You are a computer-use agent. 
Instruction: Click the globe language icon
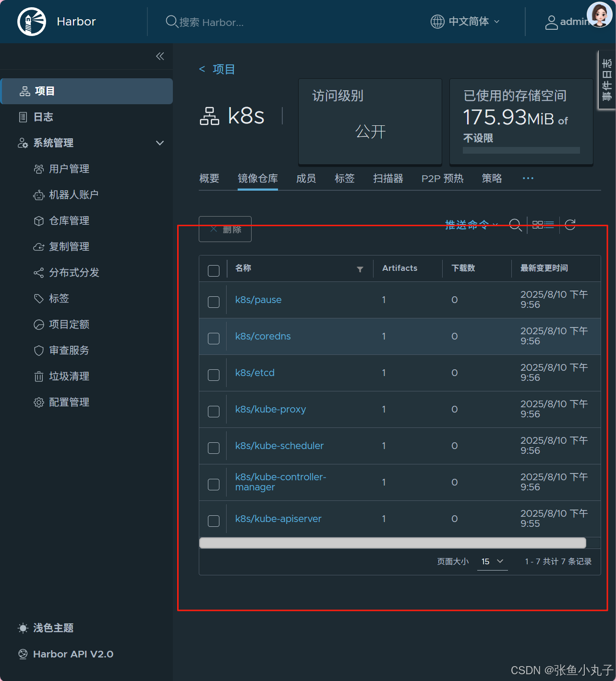point(437,22)
